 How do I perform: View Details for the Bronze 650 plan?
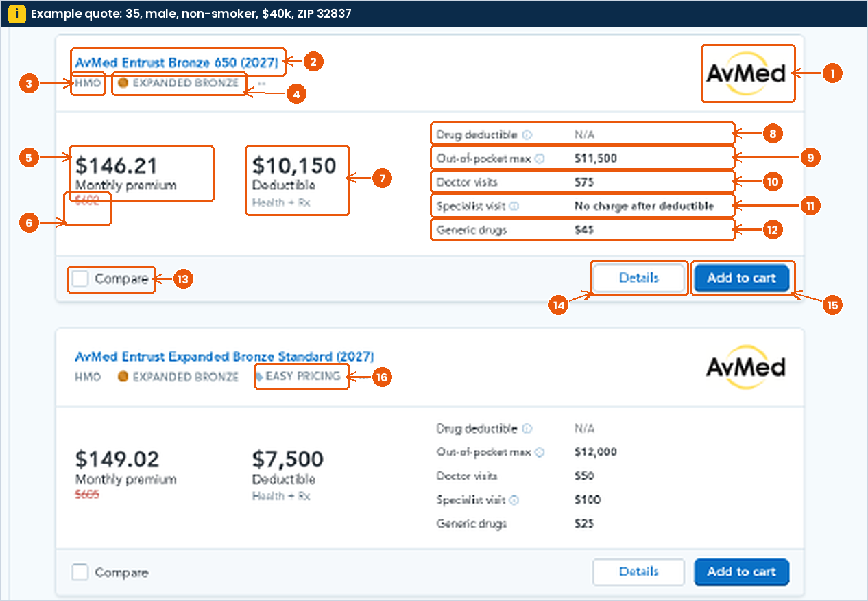(x=638, y=278)
